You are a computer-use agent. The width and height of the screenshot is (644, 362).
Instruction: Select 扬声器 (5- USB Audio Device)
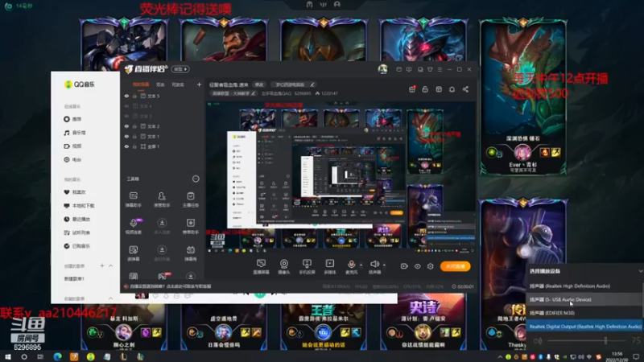click(x=584, y=299)
